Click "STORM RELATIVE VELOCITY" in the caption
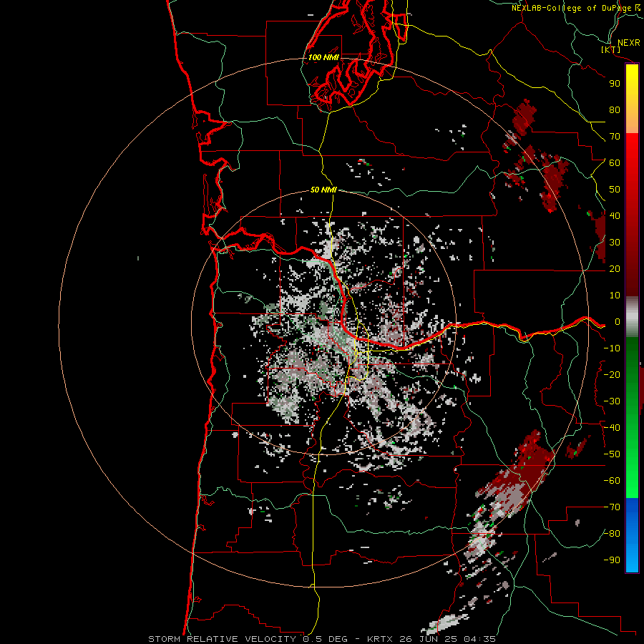The image size is (644, 644). pos(223,639)
